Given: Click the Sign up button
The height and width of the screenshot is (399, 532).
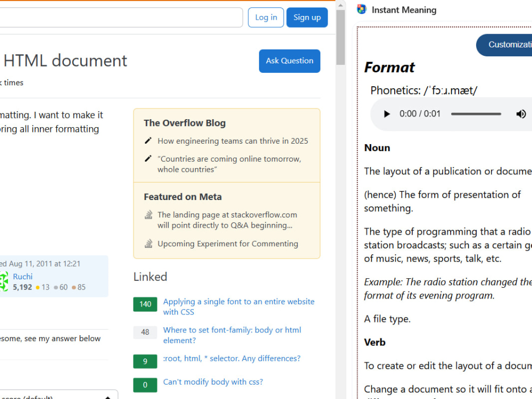Looking at the screenshot, I should pyautogui.click(x=307, y=18).
